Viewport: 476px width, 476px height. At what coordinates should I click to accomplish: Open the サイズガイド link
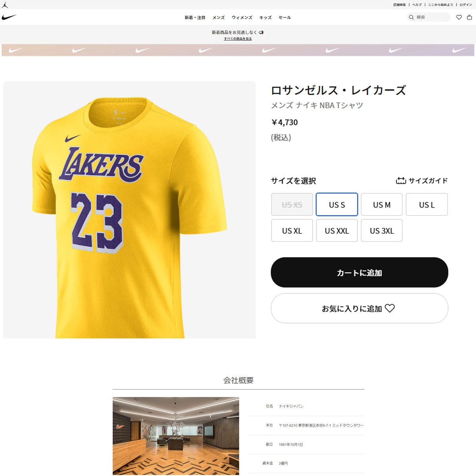coord(428,180)
